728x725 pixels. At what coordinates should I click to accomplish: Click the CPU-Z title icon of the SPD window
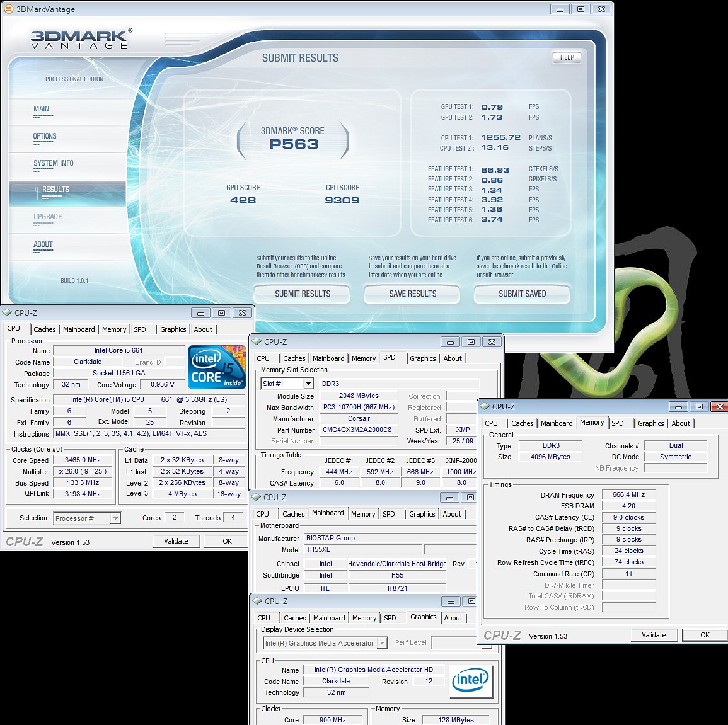(x=257, y=342)
